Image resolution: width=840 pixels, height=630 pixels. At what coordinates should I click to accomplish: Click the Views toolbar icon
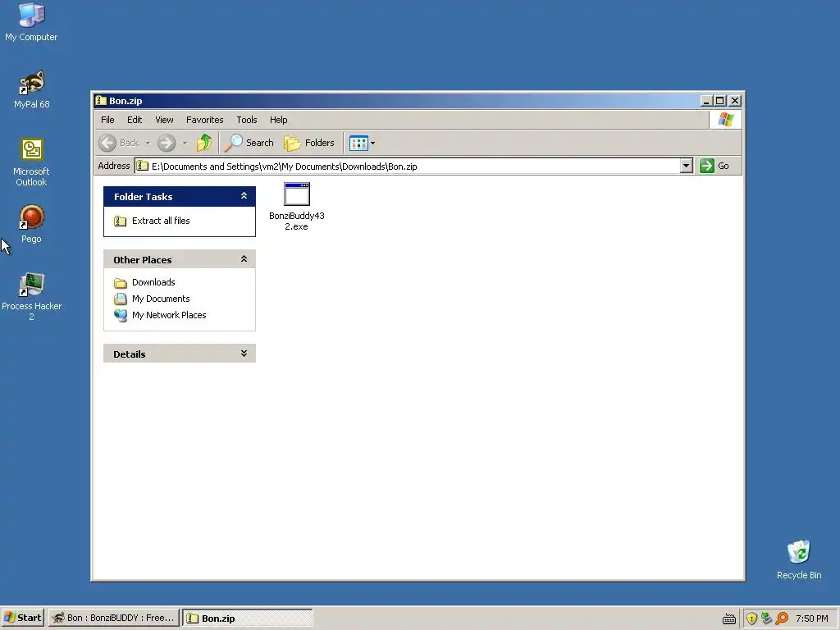click(358, 143)
